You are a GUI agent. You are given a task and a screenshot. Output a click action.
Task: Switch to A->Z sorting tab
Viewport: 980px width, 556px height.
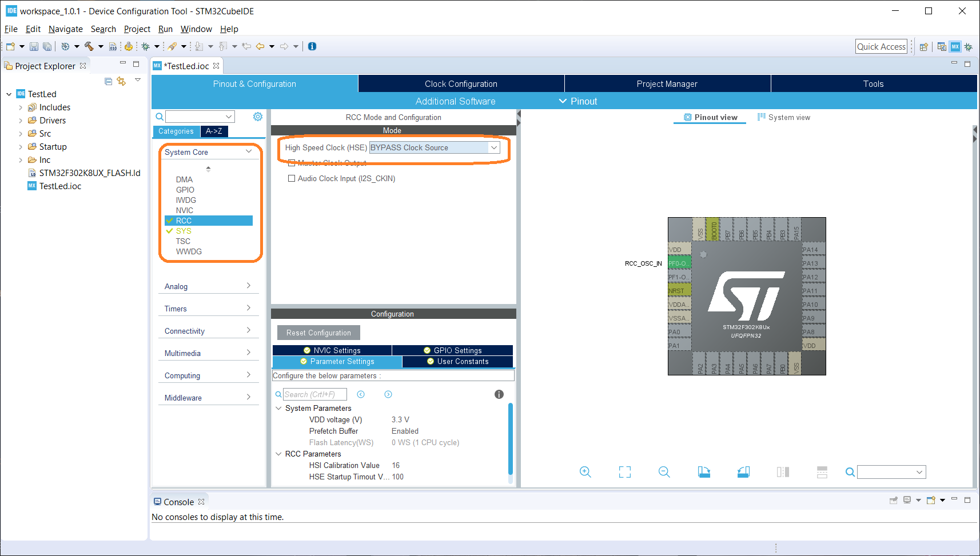click(x=214, y=131)
